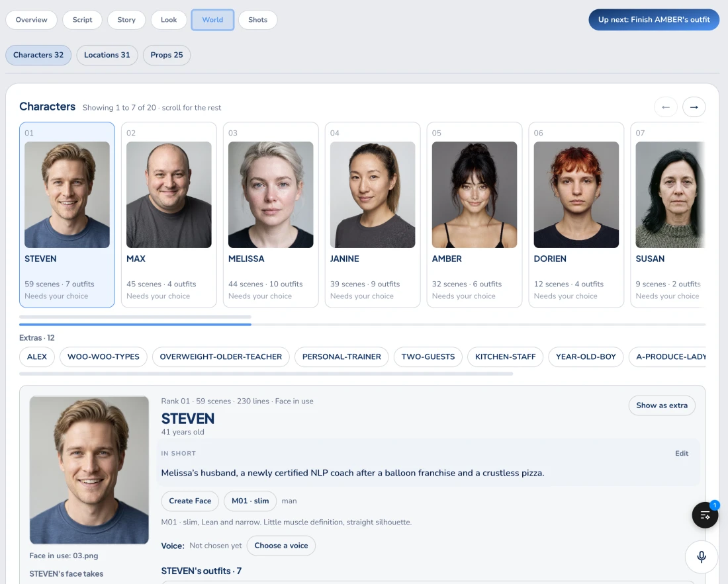
Task: Select the SUSAN character card
Action: click(x=668, y=215)
